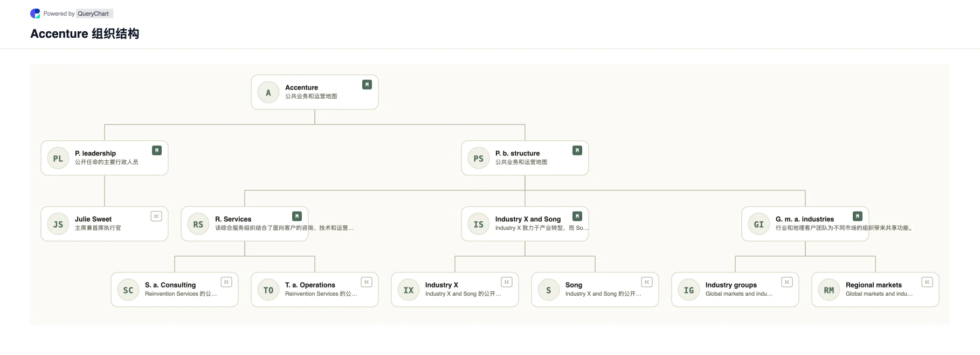
Task: Click the "Accenture" node name in the root card
Action: tap(301, 87)
